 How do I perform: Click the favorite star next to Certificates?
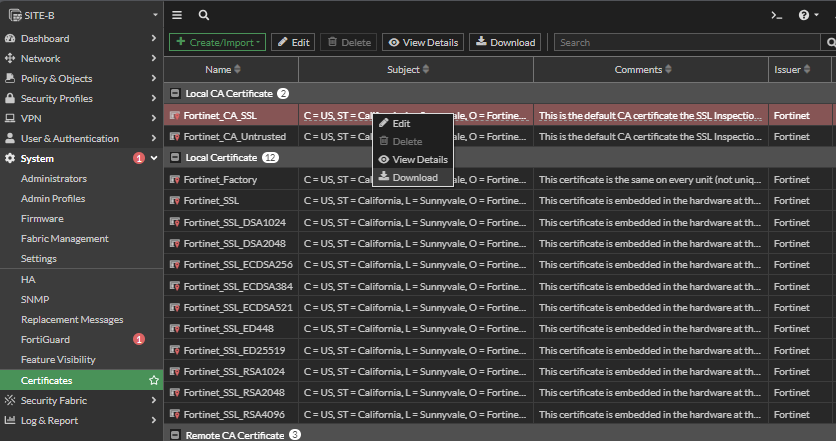pyautogui.click(x=153, y=381)
